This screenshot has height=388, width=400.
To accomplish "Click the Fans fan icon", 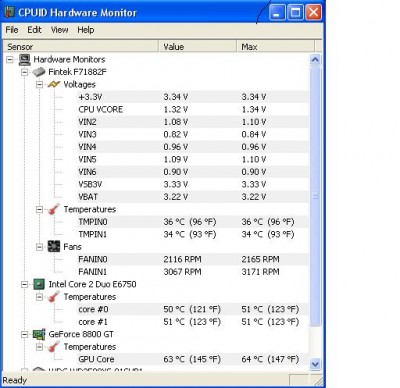I will pos(54,247).
